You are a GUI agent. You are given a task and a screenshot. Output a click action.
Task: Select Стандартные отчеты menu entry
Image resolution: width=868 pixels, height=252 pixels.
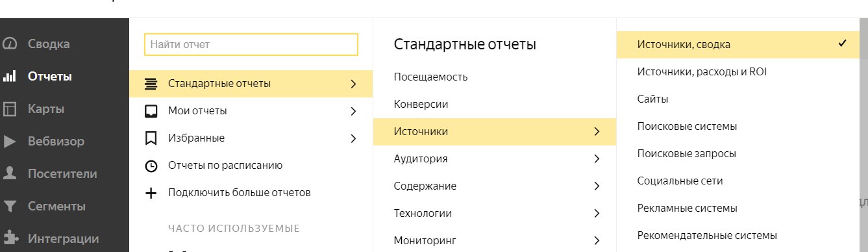click(251, 84)
